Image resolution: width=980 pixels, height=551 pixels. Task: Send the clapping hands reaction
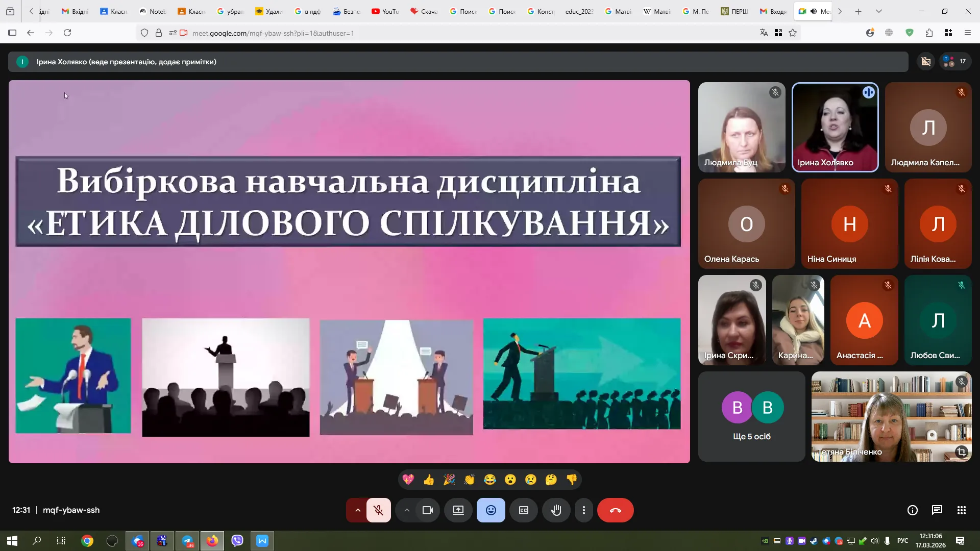(x=470, y=480)
